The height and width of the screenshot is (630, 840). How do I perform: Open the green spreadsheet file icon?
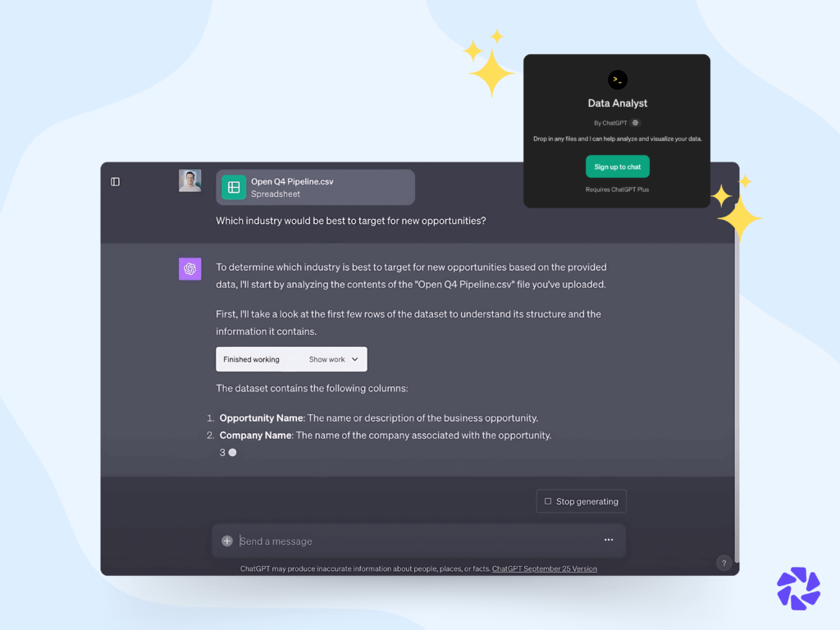coord(234,187)
